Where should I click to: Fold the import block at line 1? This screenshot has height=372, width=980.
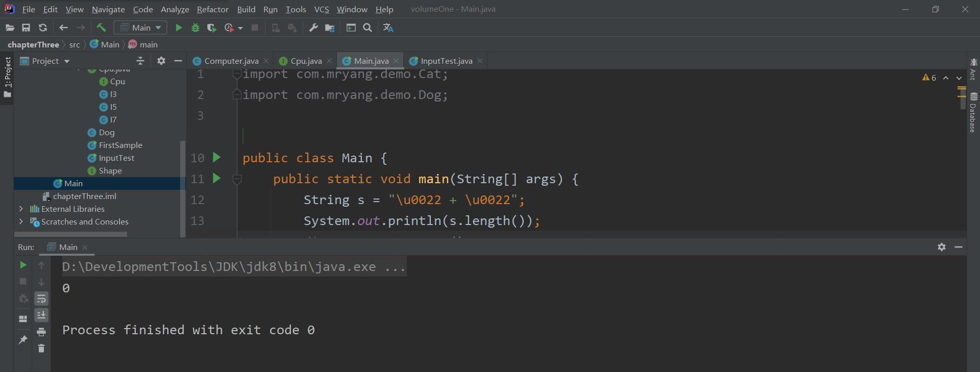[237, 75]
